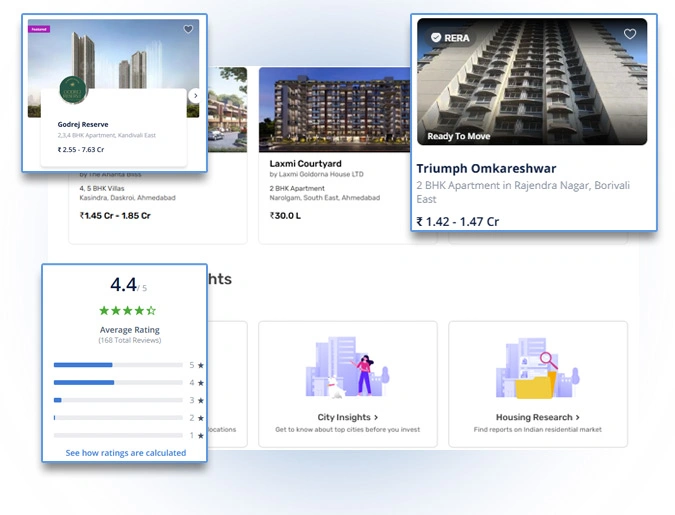
Task: Open the Housing Research link
Action: click(537, 417)
